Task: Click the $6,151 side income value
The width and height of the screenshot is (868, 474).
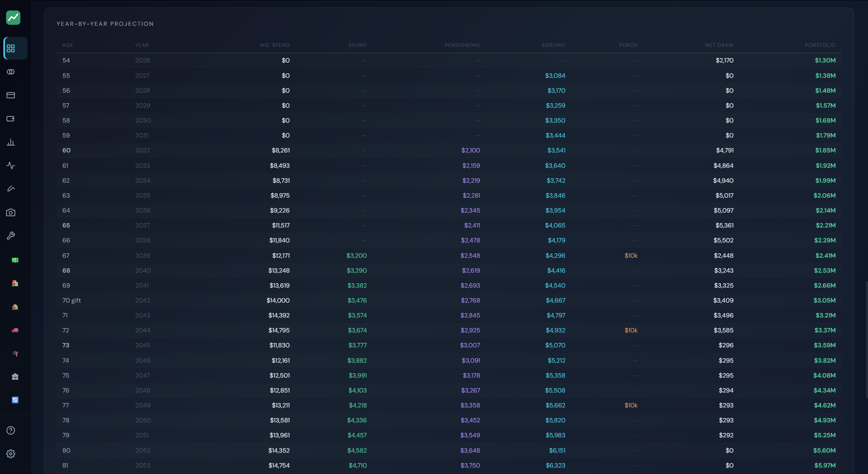Action: coord(557,451)
